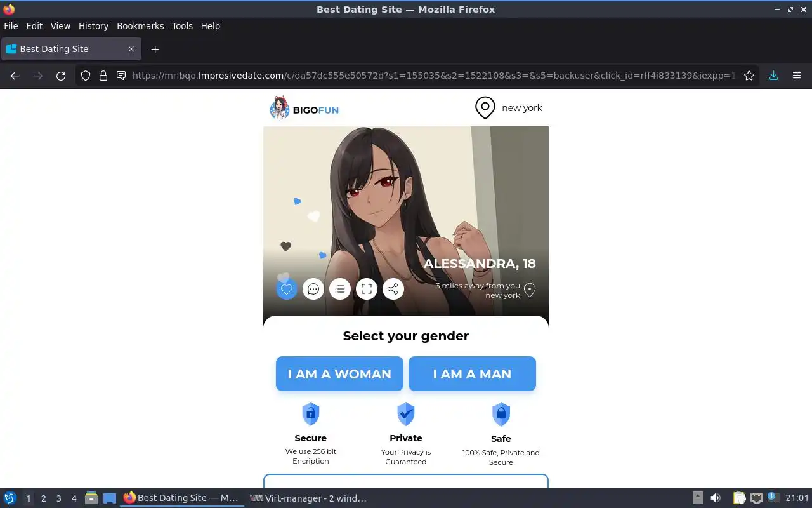Screen dimensions: 812x508
Task: Close the Best Dating Site tab
Action: coord(131,49)
